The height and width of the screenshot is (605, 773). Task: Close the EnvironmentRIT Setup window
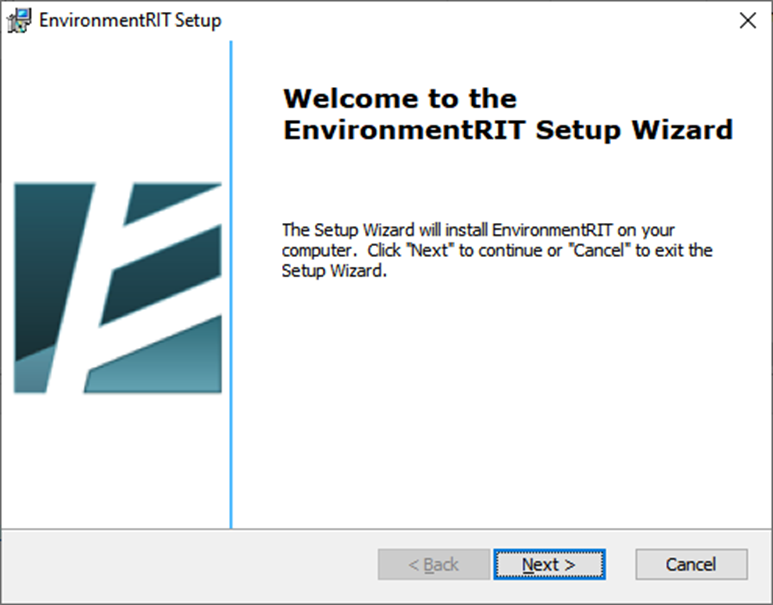(747, 20)
